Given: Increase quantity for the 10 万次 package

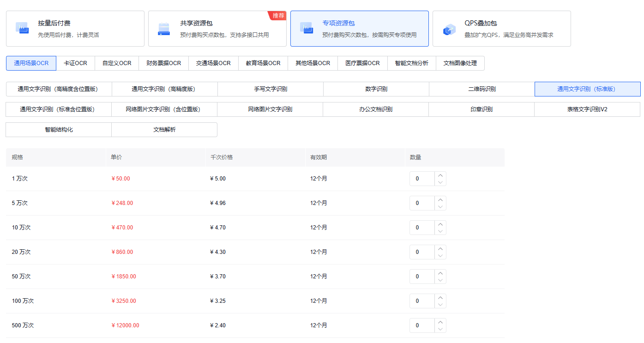Looking at the screenshot, I should 440,224.
